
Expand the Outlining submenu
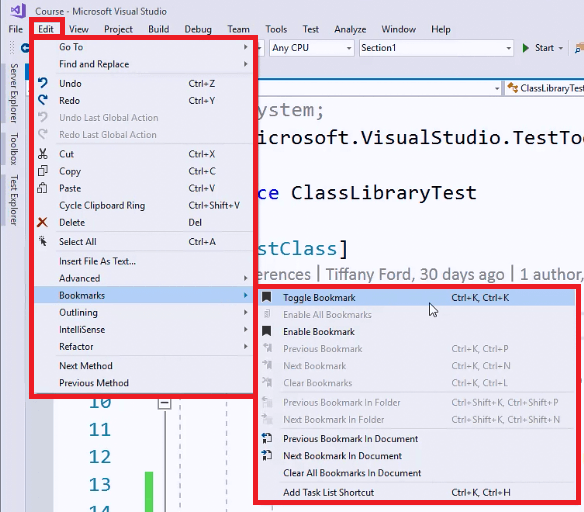pos(143,312)
